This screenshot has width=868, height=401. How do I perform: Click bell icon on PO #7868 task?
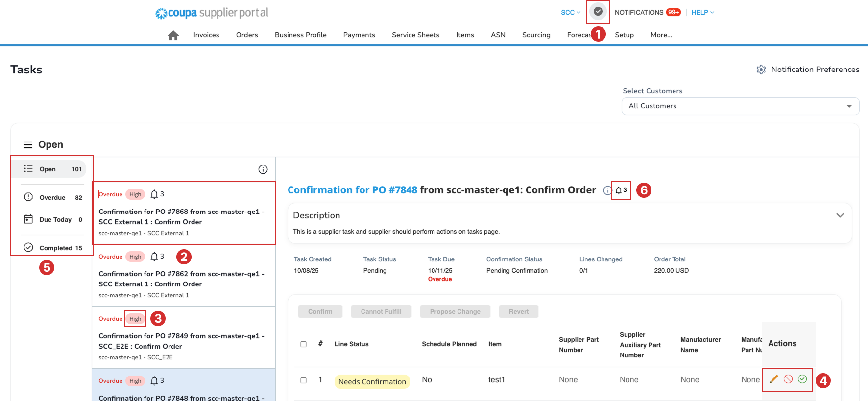point(154,194)
